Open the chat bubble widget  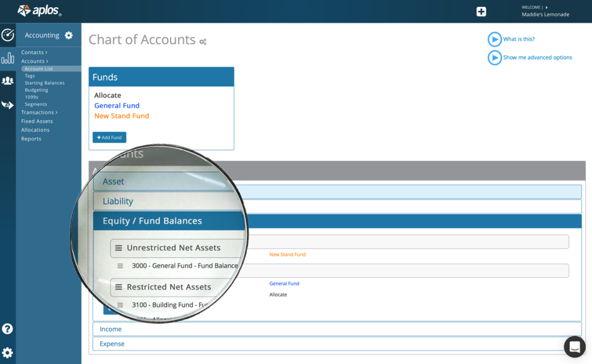pyautogui.click(x=575, y=346)
